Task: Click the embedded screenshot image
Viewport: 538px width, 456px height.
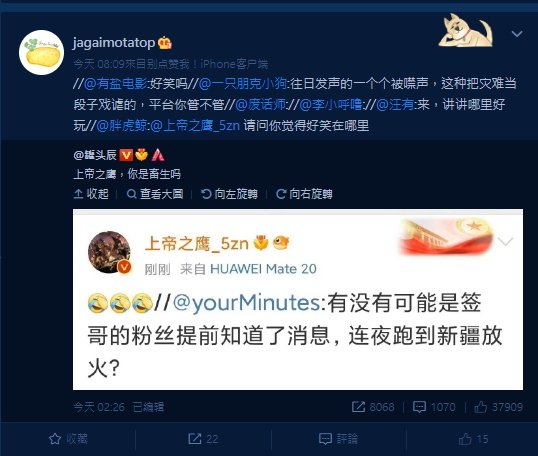Action: pos(298,299)
